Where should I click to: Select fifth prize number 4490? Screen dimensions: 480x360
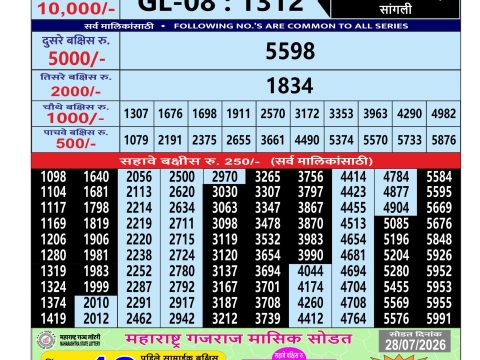pos(307,140)
